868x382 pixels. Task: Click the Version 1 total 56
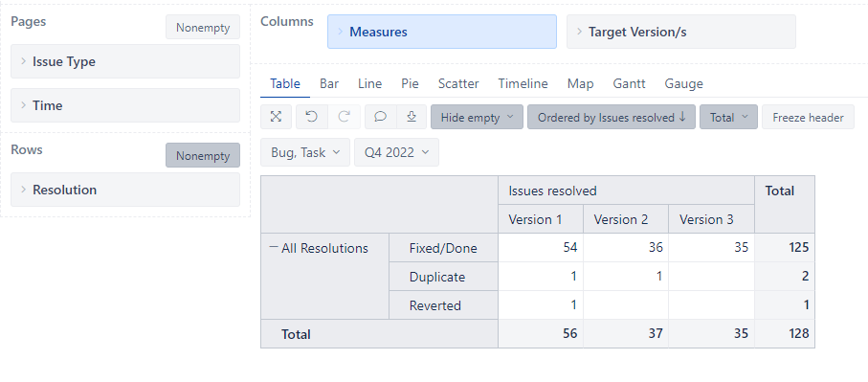[541, 334]
